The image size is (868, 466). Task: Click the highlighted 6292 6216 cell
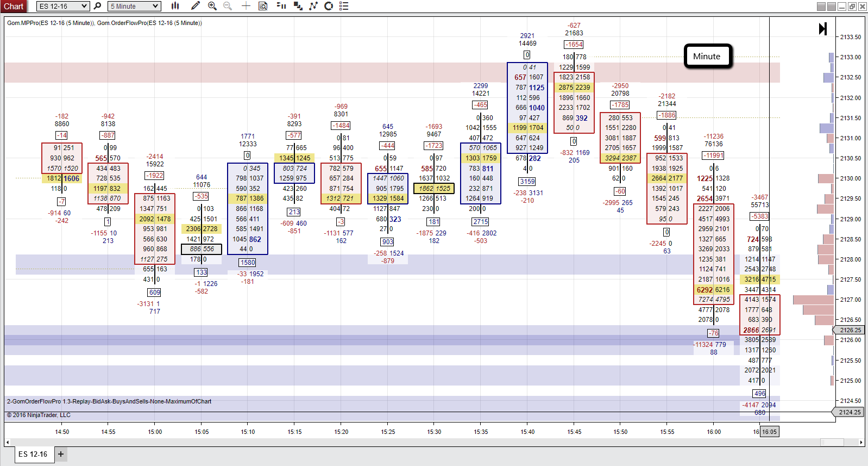[714, 290]
